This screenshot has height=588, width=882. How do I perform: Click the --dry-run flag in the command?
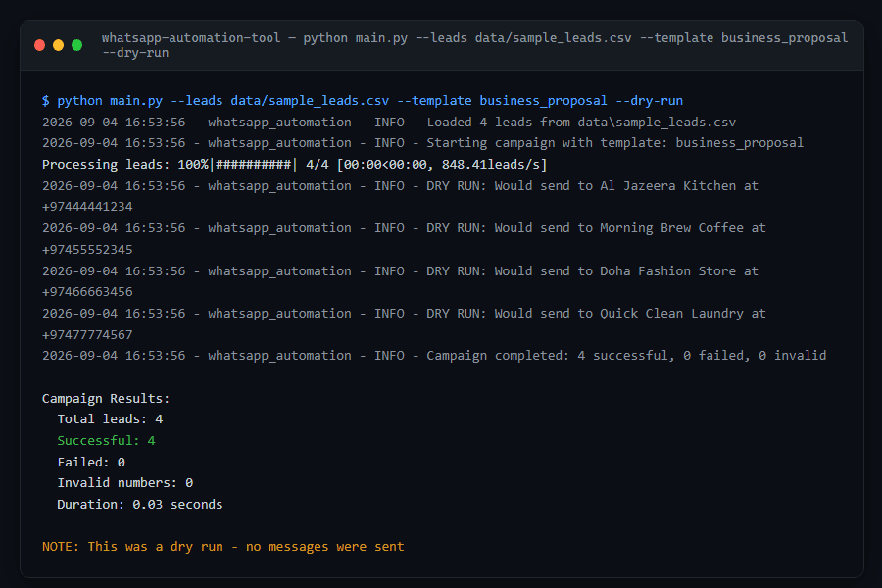coord(649,101)
